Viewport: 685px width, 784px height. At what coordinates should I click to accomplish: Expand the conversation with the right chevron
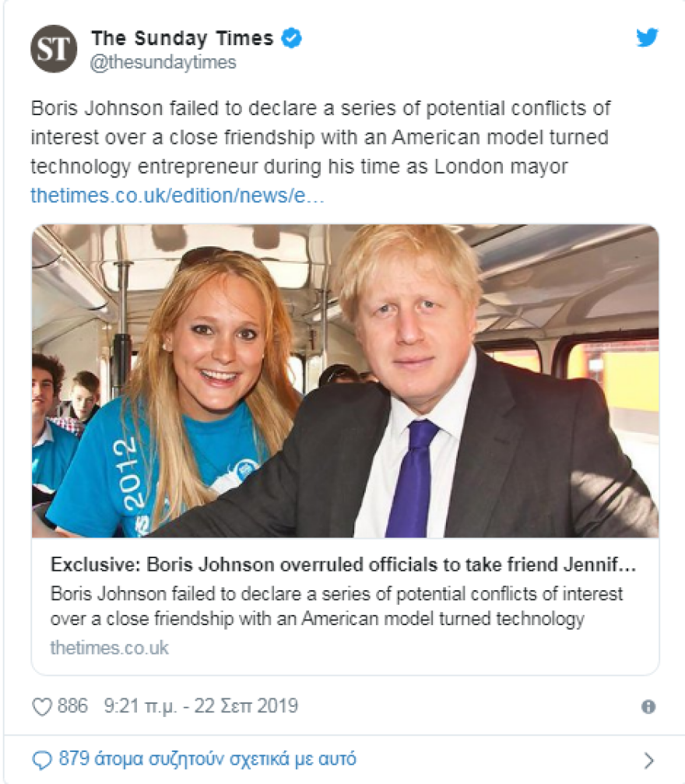click(648, 760)
